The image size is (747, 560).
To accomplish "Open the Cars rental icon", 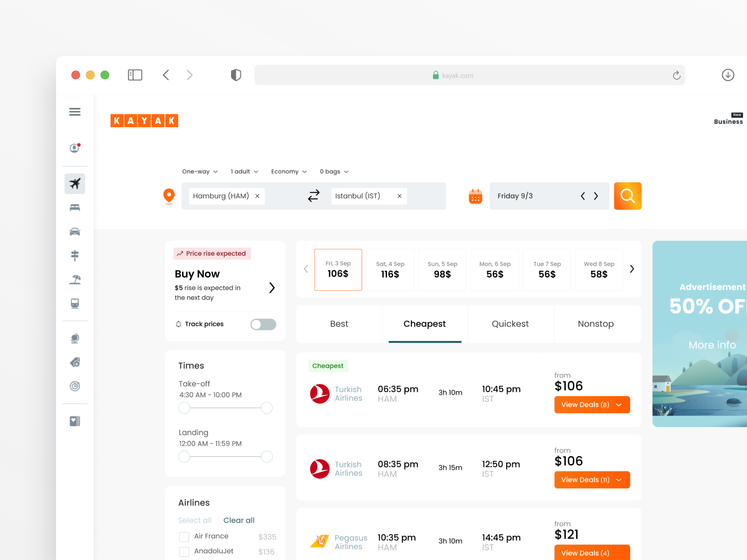I will click(x=75, y=232).
